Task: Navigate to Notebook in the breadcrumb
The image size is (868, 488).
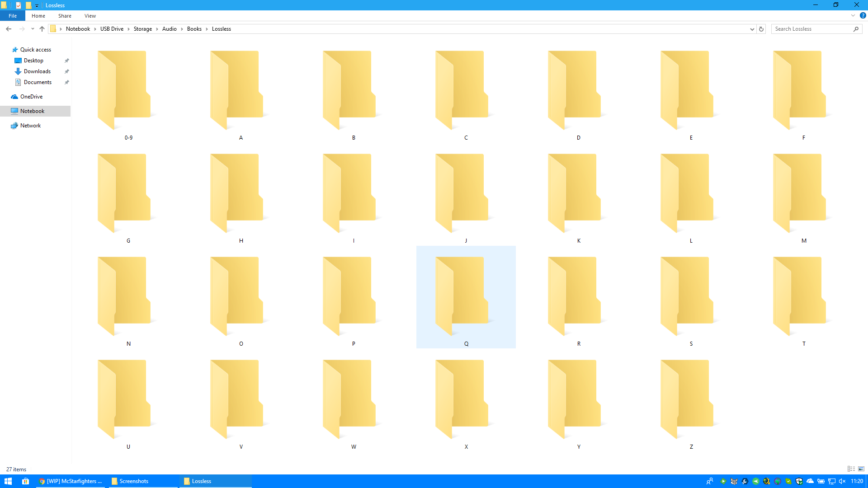Action: pyautogui.click(x=78, y=29)
